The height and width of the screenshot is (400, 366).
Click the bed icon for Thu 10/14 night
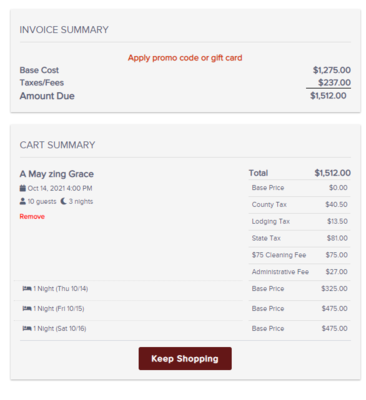(27, 288)
